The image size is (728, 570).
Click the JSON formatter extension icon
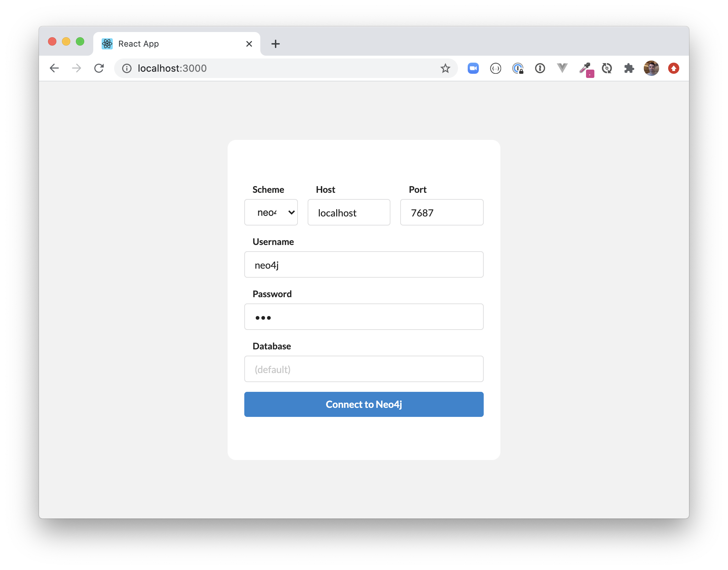(495, 68)
